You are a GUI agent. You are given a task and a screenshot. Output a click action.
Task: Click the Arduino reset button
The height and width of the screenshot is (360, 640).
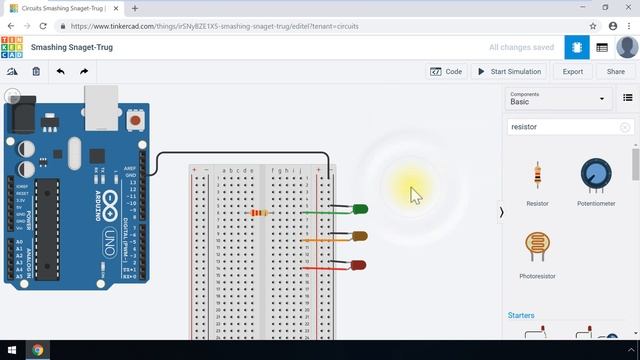(136, 120)
